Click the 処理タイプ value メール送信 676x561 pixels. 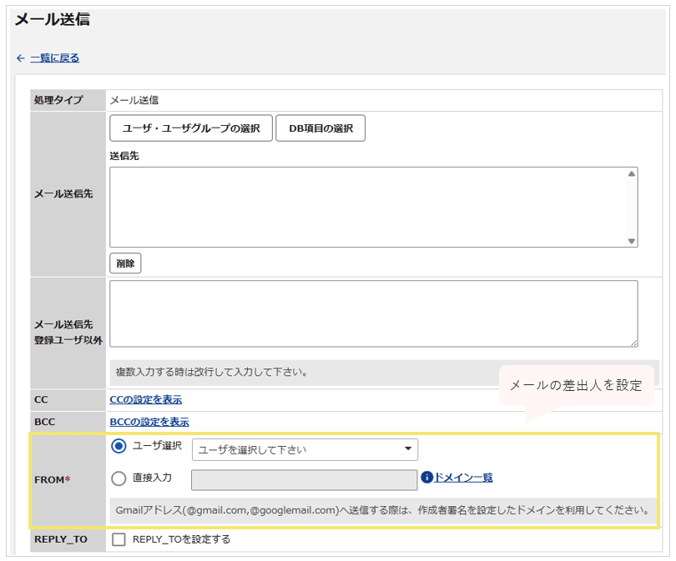coord(134,100)
